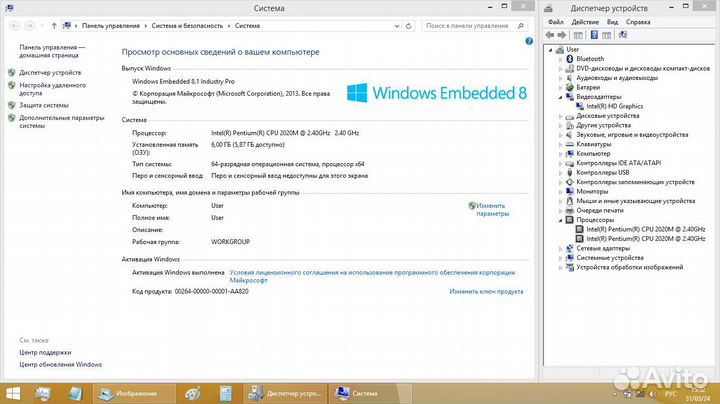Click РУС language indicator in tray
The image size is (720, 404).
670,394
